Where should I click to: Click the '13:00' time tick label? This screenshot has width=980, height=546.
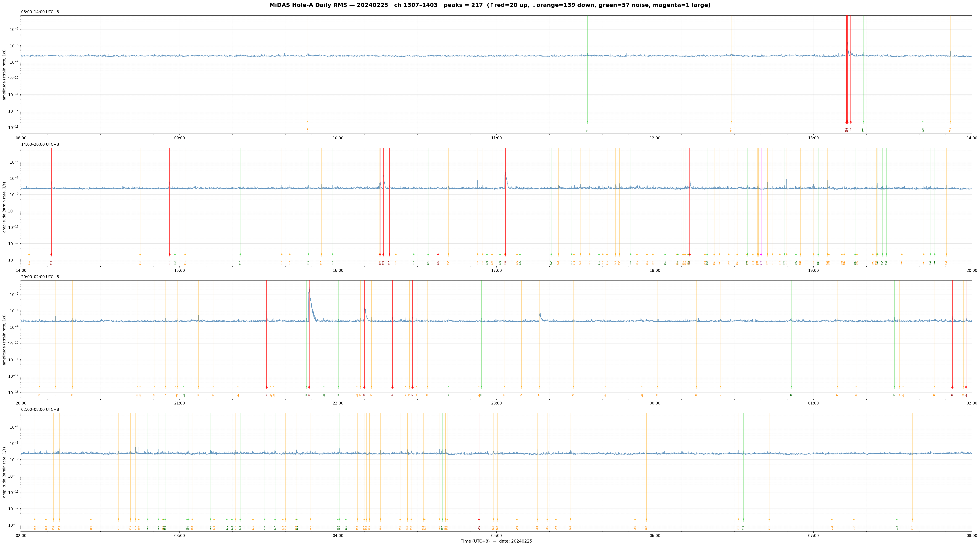pos(813,138)
